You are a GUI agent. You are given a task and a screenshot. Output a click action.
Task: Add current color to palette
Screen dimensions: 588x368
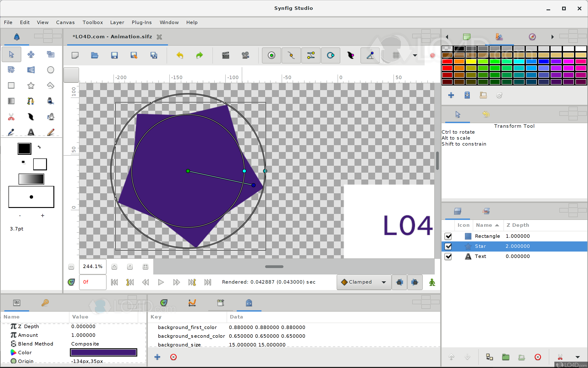coord(451,95)
